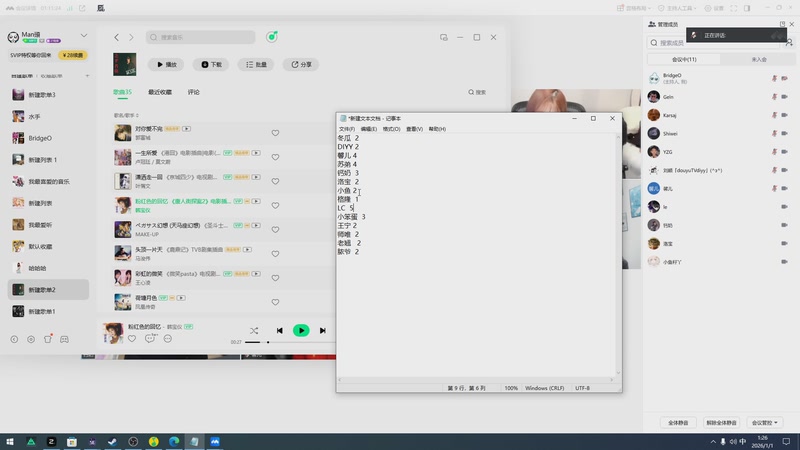Click the invite member icon
This screenshot has width=800, height=450.
pos(789,43)
